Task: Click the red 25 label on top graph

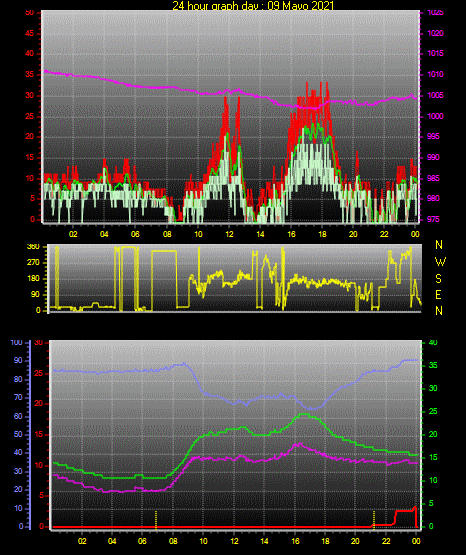Action: tap(30, 116)
